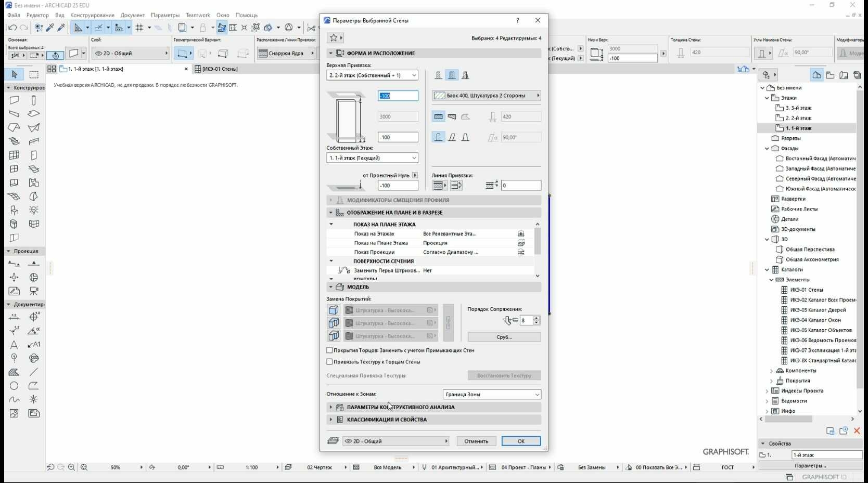The width and height of the screenshot is (868, 483).
Task: Expand Модификаторы Смещения Профиля panel
Action: (x=434, y=200)
